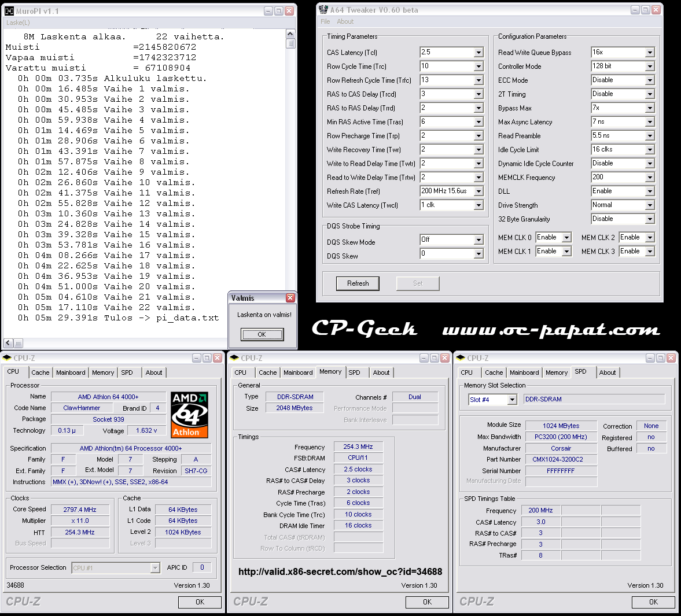Viewport: 681px width, 616px height.
Task: Confirm the Valmis dialog with OK
Action: [x=262, y=334]
